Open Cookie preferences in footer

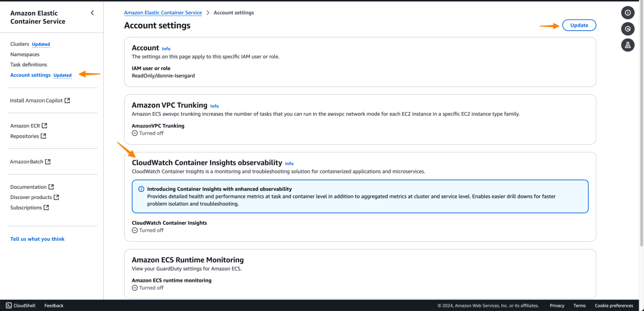(x=614, y=306)
